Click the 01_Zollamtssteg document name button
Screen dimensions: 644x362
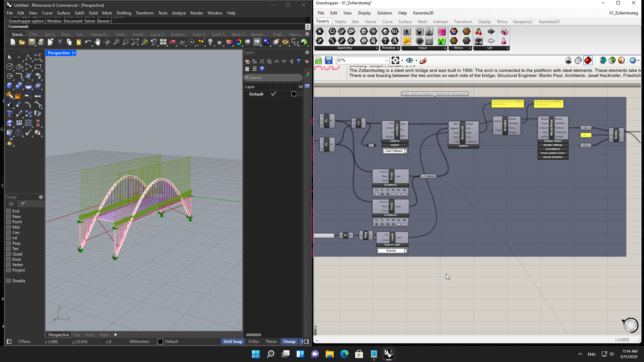tap(624, 13)
